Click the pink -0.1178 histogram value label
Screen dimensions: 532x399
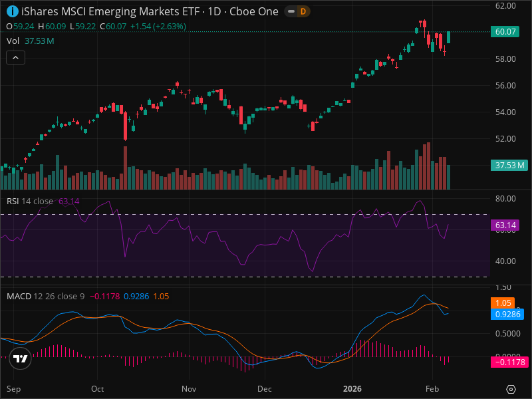[509, 362]
